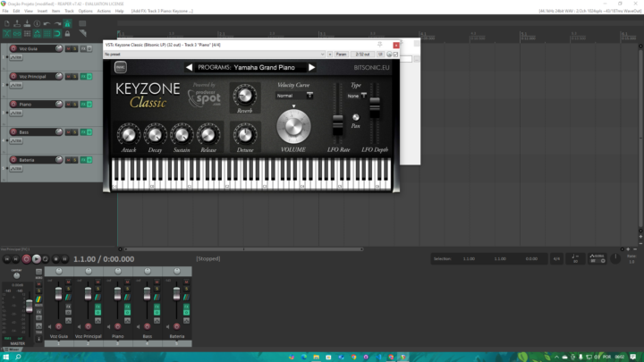
Task: Toggle auto-crossfade toolbar icon
Action: pyautogui.click(x=7, y=34)
